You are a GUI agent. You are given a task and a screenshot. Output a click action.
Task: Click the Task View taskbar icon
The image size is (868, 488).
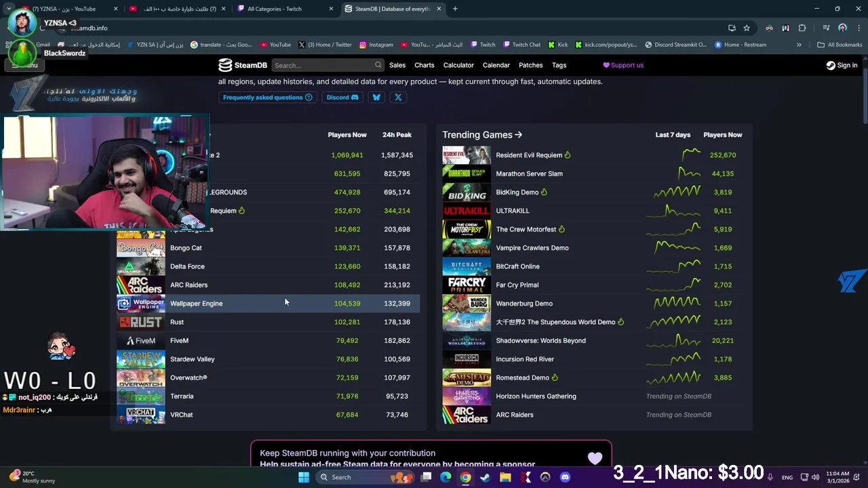point(426,477)
